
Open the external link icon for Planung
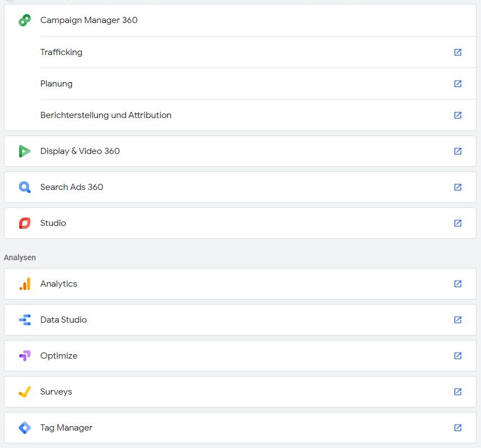458,84
